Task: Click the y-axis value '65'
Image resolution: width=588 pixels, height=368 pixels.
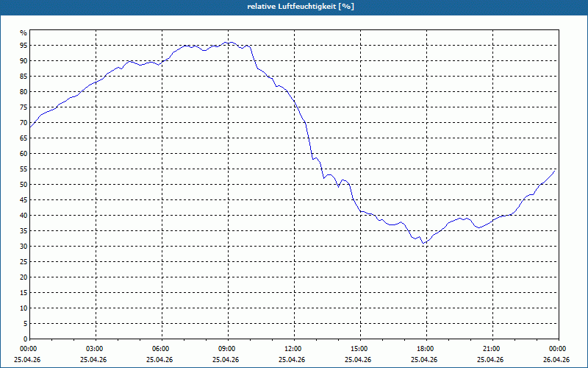Action: click(24, 138)
